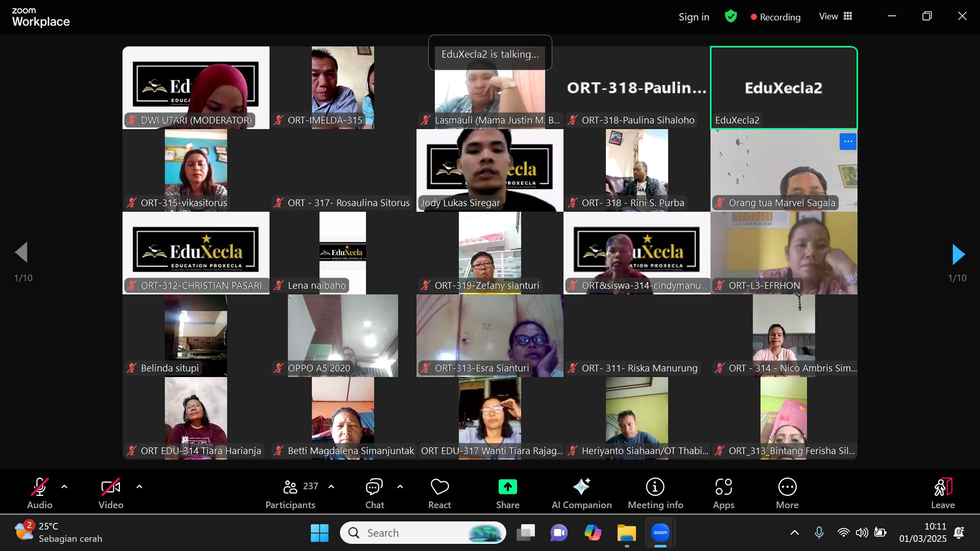Go to previous gallery page arrow

[21, 252]
